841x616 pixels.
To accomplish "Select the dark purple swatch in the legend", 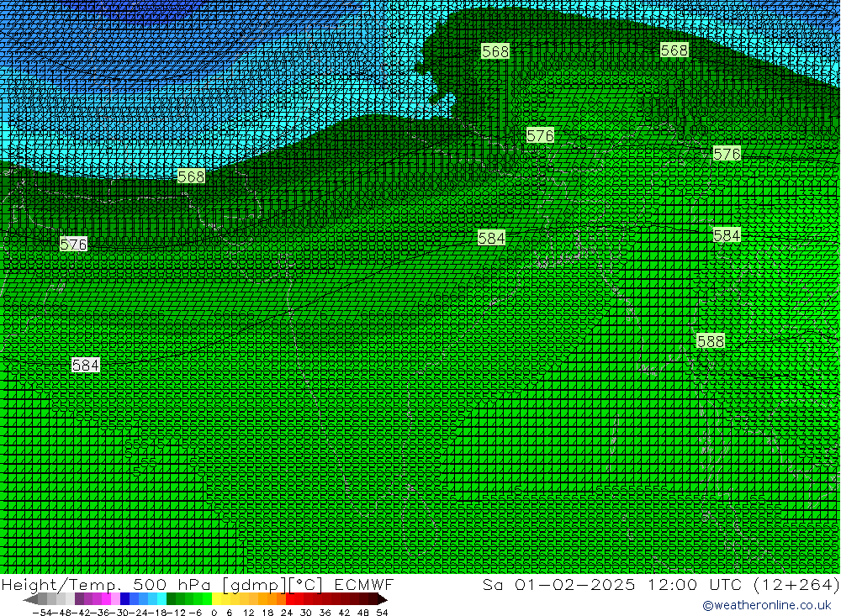I will pyautogui.click(x=79, y=599).
